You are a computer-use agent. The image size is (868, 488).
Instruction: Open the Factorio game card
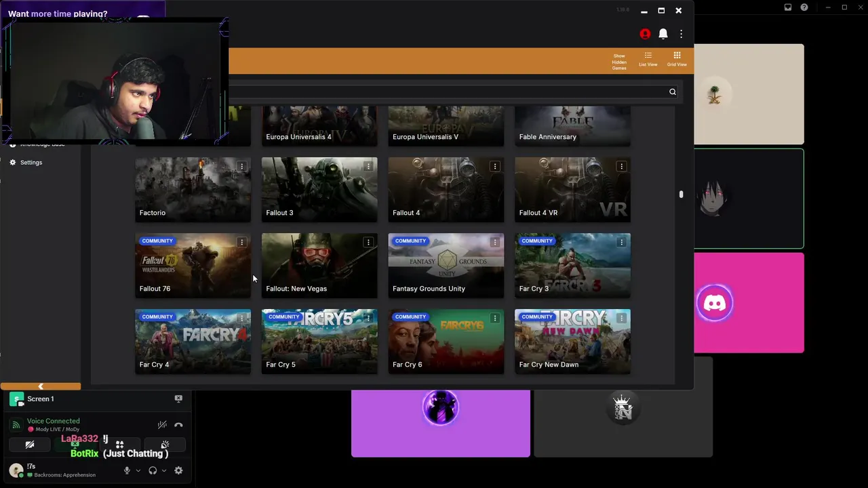click(193, 190)
